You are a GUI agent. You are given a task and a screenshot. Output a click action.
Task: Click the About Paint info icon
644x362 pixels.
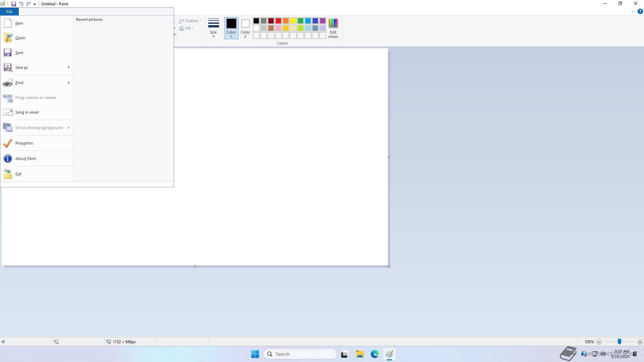click(8, 159)
